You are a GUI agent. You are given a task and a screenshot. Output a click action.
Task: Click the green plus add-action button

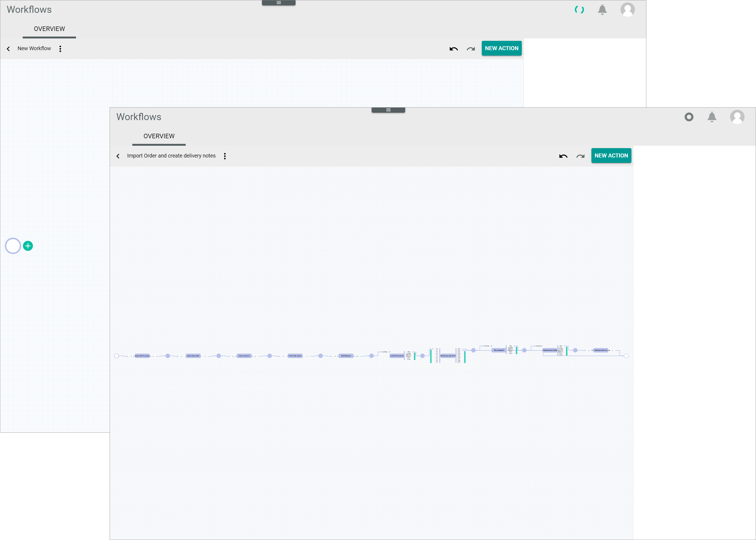coord(28,246)
